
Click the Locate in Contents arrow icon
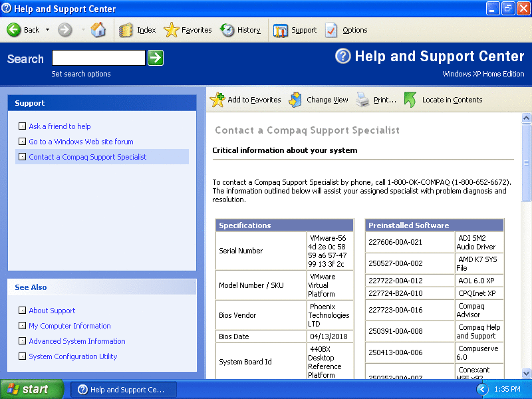410,100
